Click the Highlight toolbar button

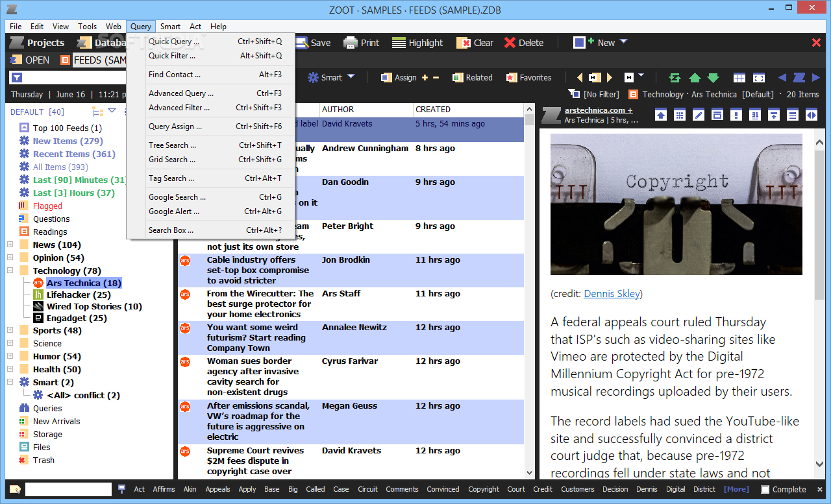[x=417, y=43]
